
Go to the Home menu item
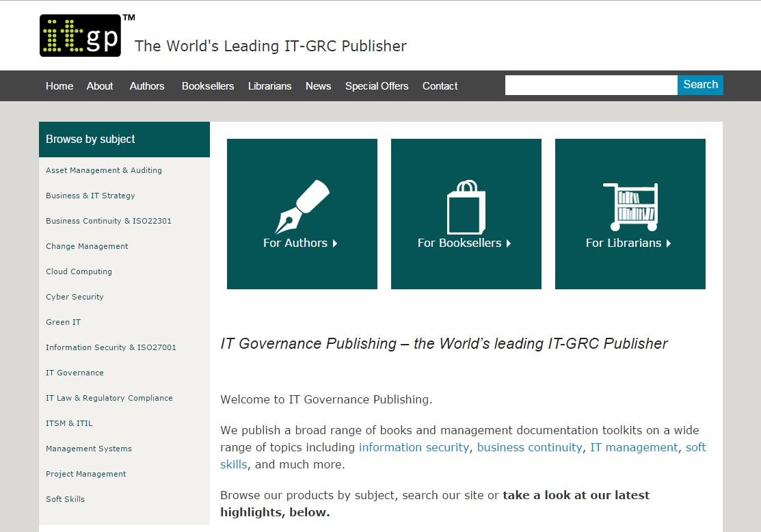59,86
